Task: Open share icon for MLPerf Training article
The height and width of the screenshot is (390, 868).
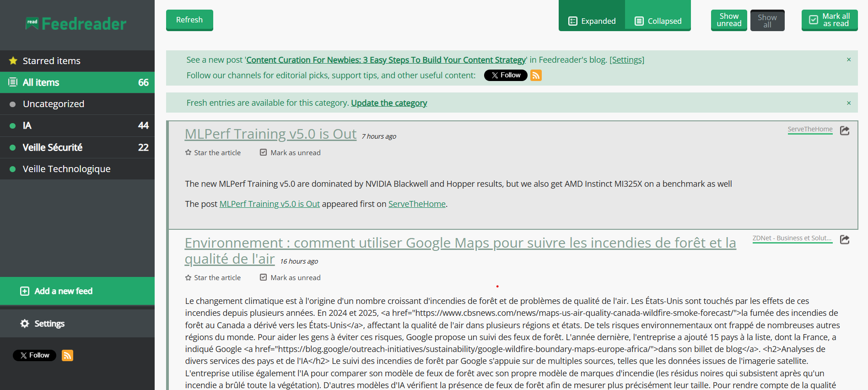Action: tap(845, 130)
